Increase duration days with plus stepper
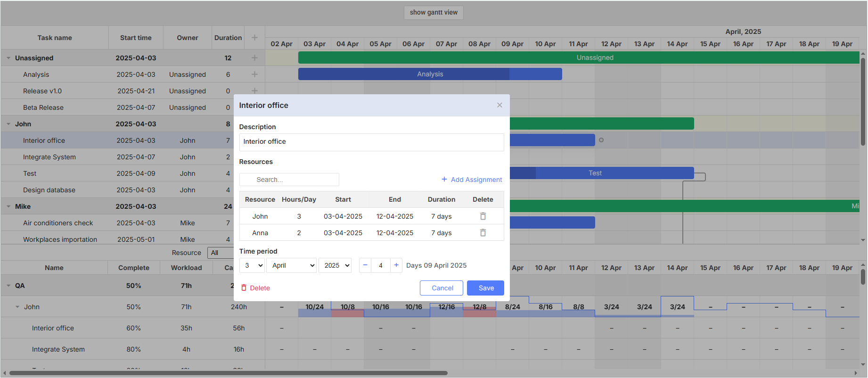The height and width of the screenshot is (378, 868). (396, 265)
